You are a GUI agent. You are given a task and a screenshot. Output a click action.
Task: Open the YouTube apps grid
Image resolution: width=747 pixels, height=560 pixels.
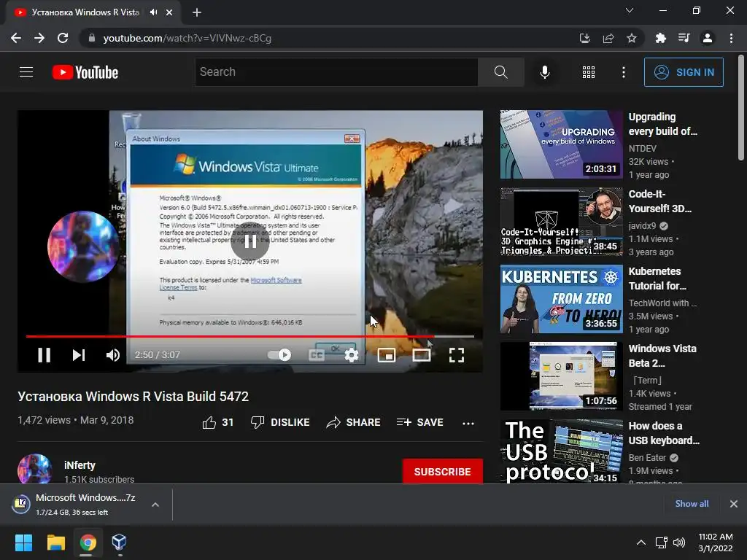coord(589,72)
